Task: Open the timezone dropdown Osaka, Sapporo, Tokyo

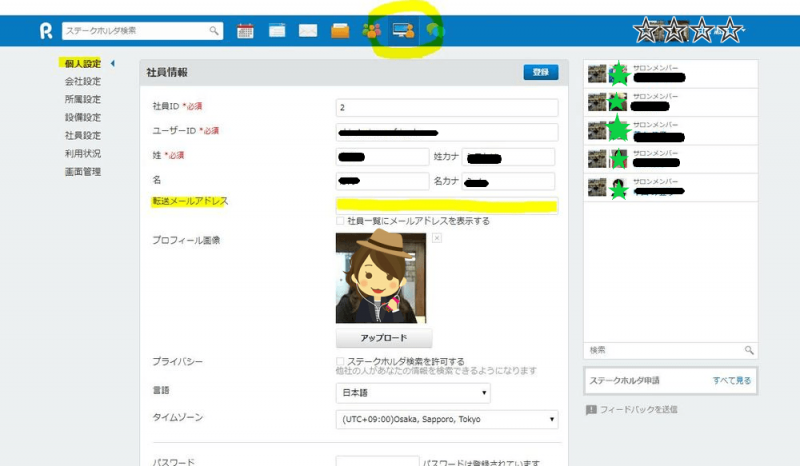Action: tap(447, 420)
